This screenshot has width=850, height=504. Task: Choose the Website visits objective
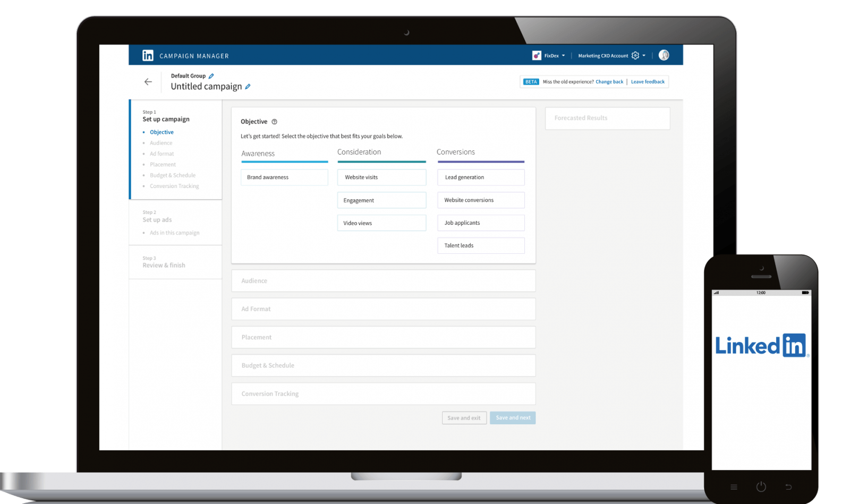381,177
